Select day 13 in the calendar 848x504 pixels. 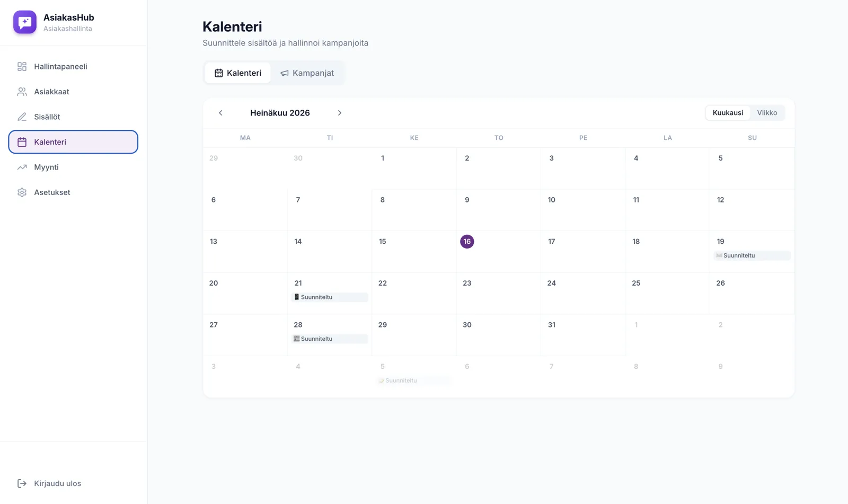pyautogui.click(x=214, y=242)
